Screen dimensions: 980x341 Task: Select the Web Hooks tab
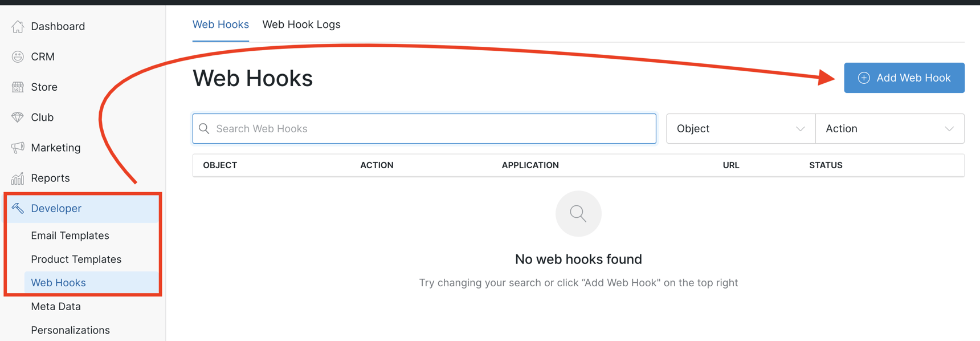point(220,24)
